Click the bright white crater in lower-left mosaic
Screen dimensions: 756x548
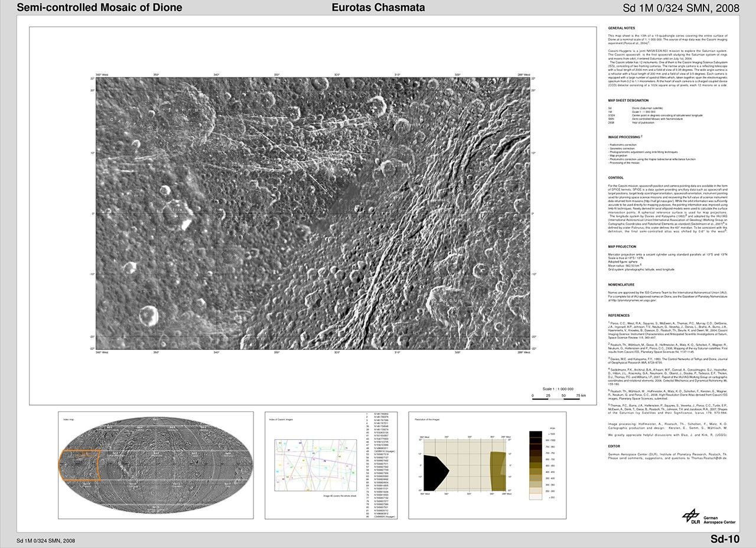pos(148,314)
